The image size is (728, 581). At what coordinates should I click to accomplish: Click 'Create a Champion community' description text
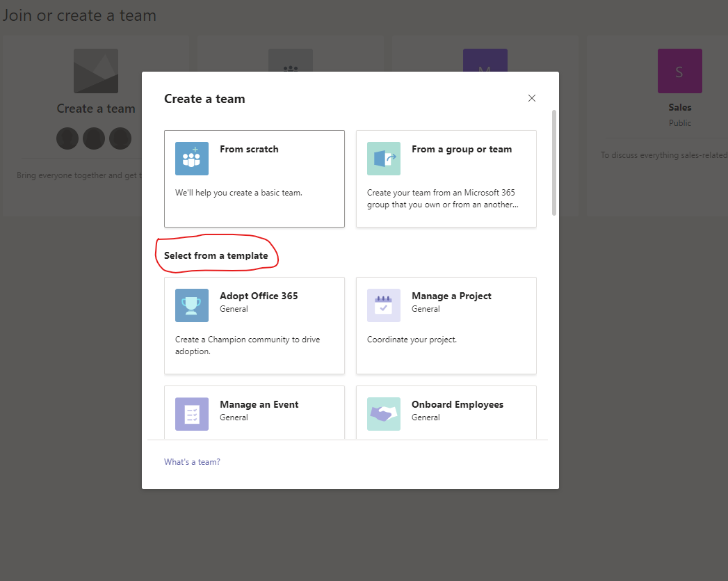point(248,345)
